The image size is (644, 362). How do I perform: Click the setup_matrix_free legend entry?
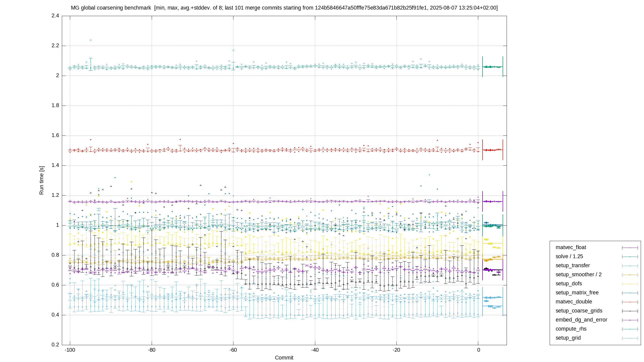pos(577,293)
